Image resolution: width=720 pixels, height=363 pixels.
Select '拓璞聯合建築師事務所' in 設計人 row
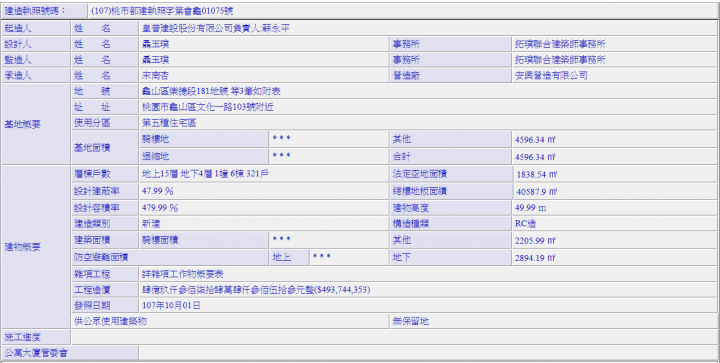point(560,44)
